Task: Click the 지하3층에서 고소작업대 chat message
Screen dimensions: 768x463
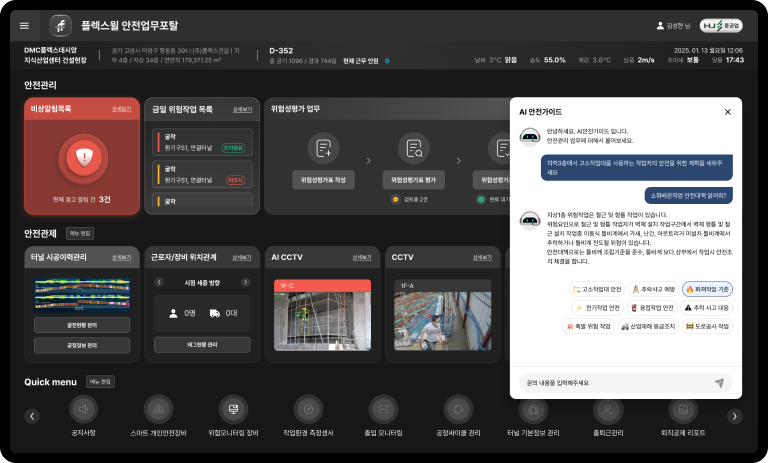Action: tap(637, 168)
